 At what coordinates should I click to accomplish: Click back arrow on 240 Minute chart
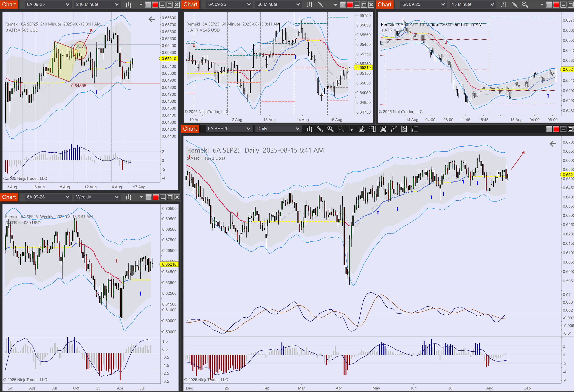(x=152, y=19)
